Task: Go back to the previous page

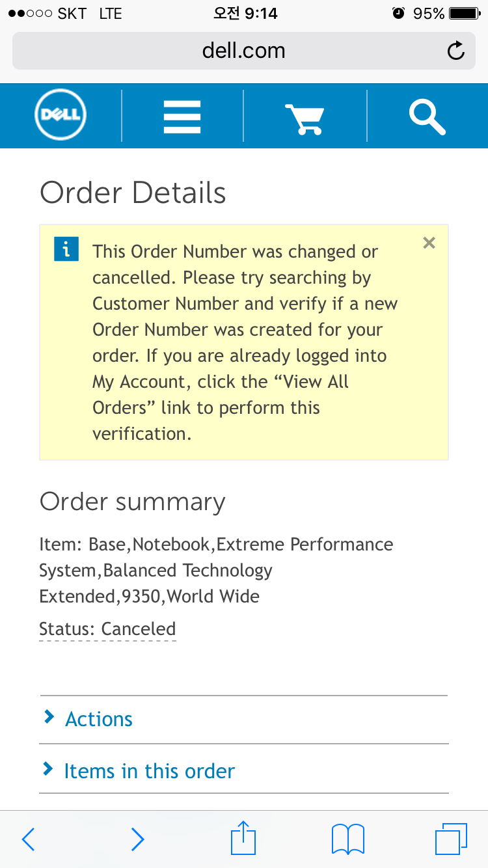Action: pyautogui.click(x=29, y=839)
